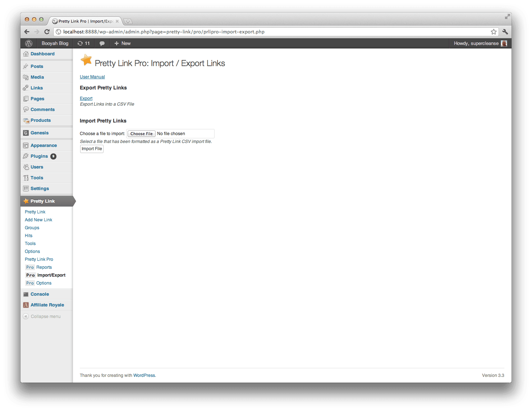Click the Import File button
Viewport: 532px width, 411px height.
pyautogui.click(x=92, y=149)
